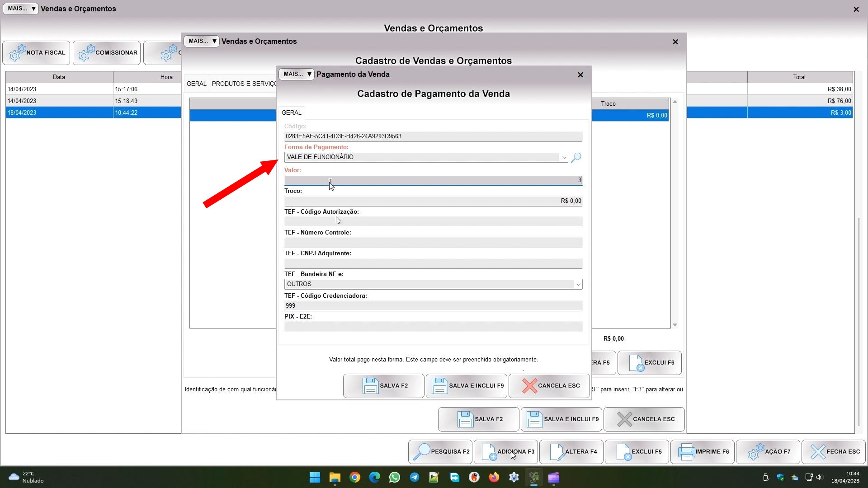Viewport: 868px width, 488px height.
Task: Click the magnifier beside Forma de Pagamento
Action: coord(576,157)
